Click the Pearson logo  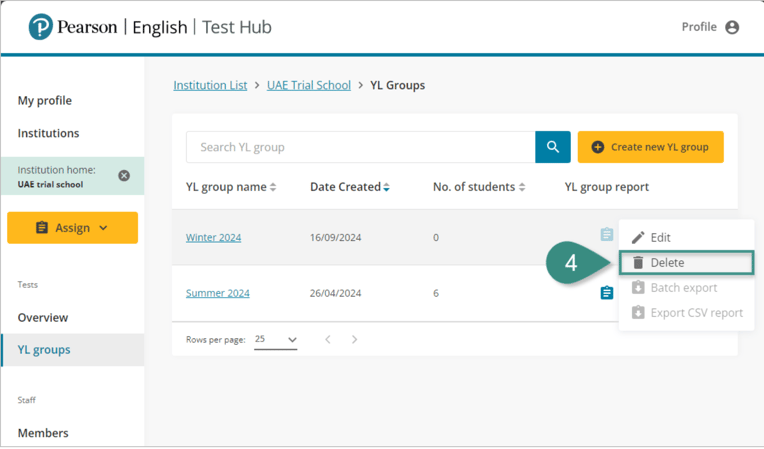[x=40, y=27]
